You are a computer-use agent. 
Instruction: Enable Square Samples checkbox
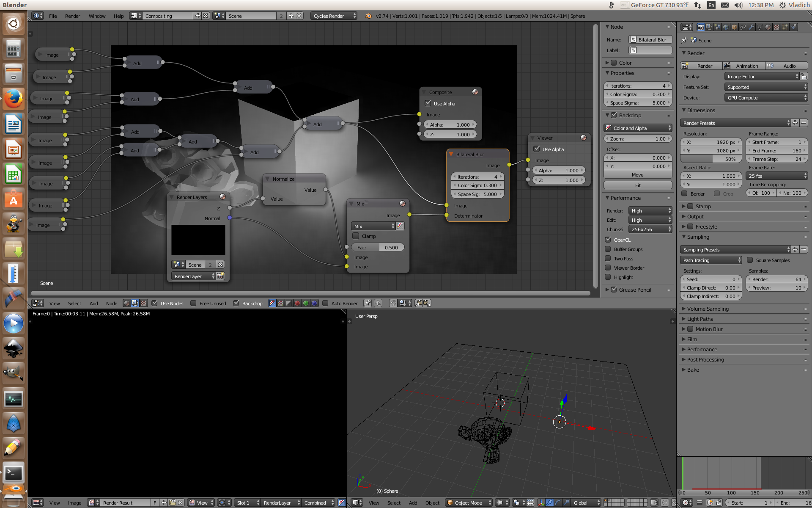point(750,260)
